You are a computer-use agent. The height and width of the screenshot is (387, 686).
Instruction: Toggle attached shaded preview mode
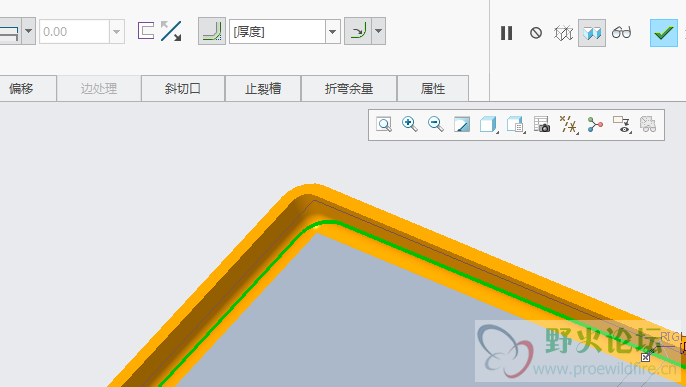[x=592, y=33]
